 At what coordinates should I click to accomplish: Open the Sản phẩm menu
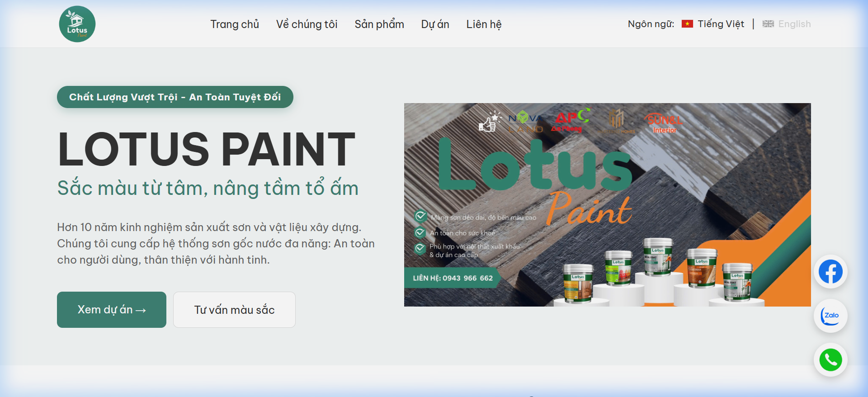click(379, 24)
